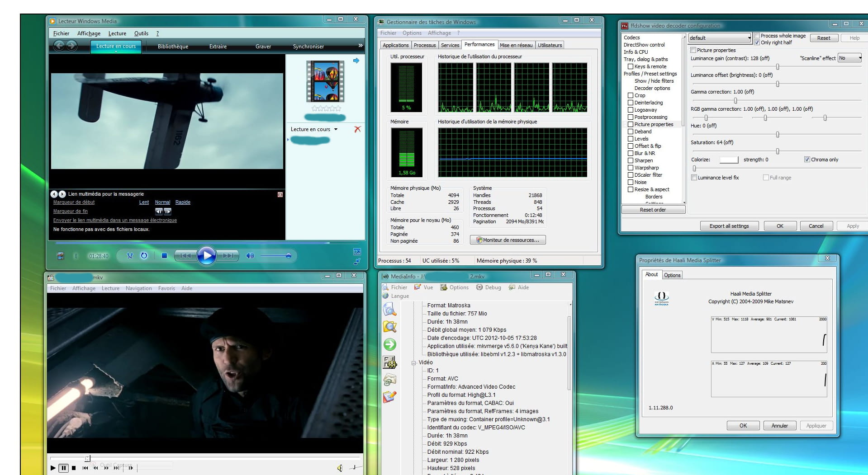The image size is (868, 475).
Task: Open folder icon in MediaInfo sidebar
Action: point(389,327)
